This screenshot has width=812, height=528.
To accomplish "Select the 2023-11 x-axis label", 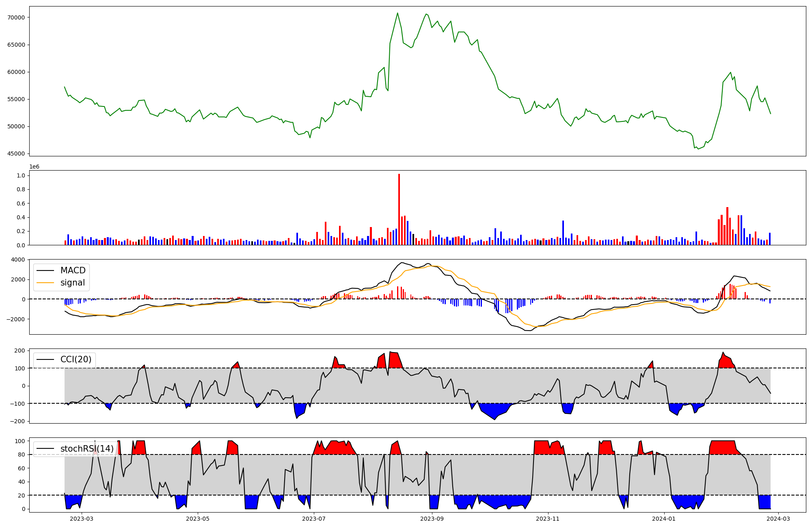I will [x=548, y=519].
